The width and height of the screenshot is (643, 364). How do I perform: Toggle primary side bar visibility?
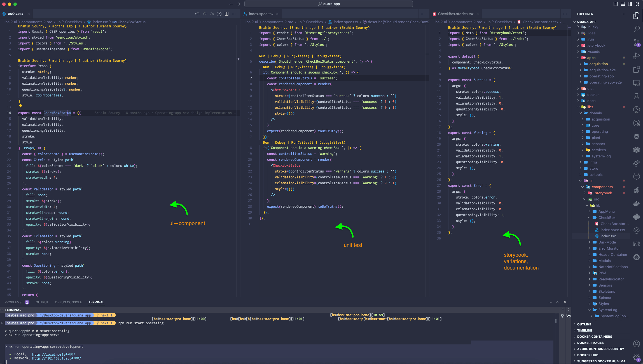[x=615, y=4]
